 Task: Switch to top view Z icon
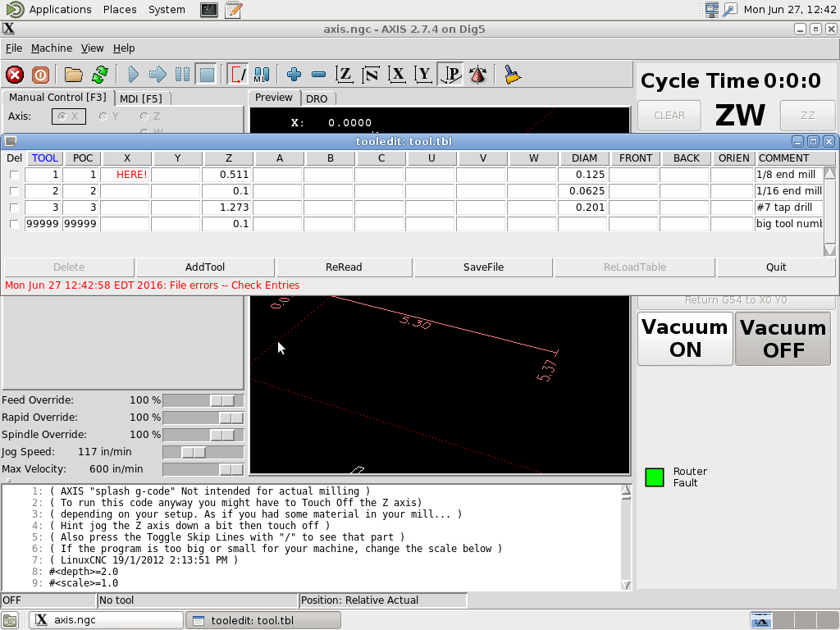tap(345, 75)
